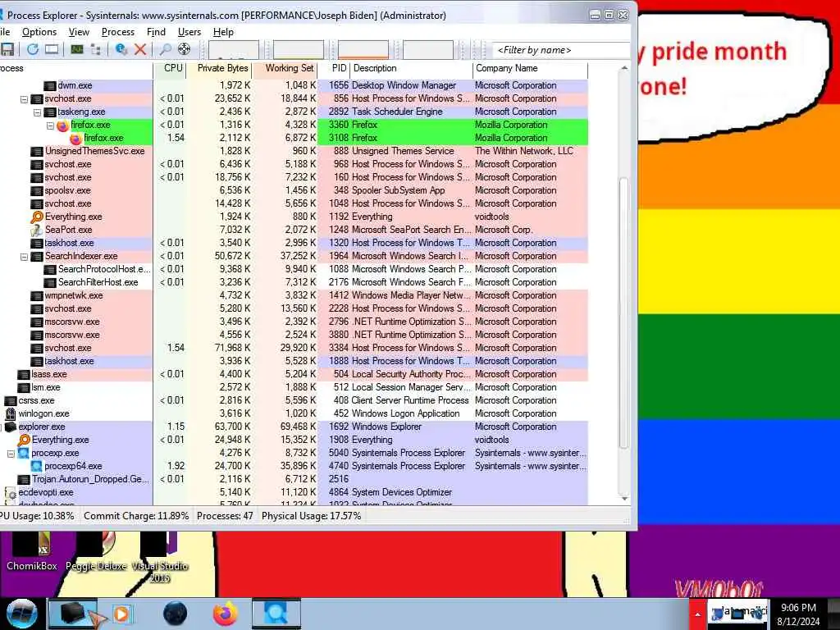This screenshot has width=840, height=630.
Task: Collapse the parent firefox.exe tree node
Action: (x=50, y=126)
